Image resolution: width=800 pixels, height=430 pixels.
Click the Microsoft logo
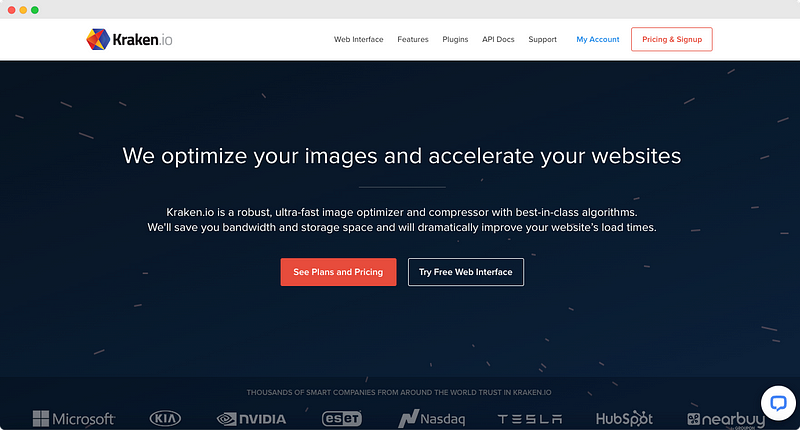[x=74, y=419]
